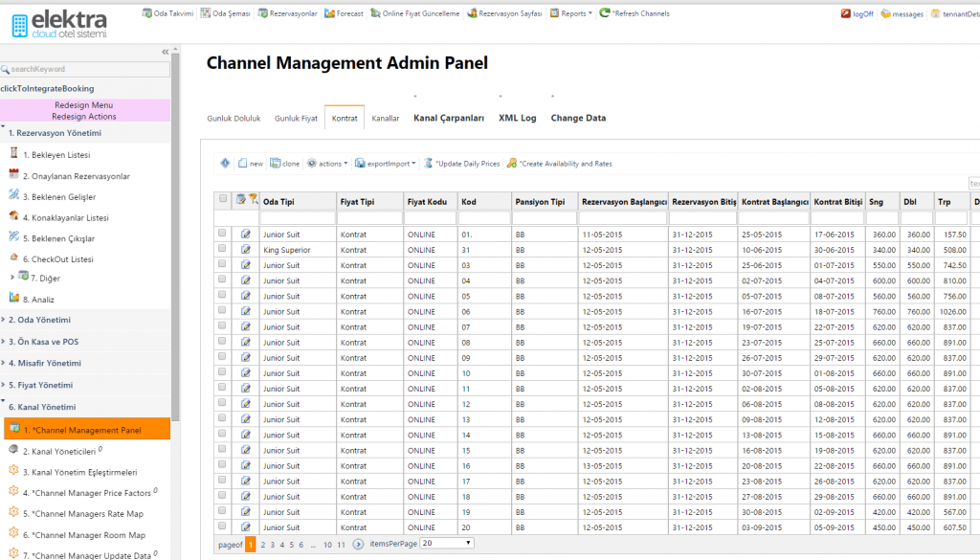Click the logOff icon in the top bar
Screen dimensions: 980x560
tap(846, 13)
